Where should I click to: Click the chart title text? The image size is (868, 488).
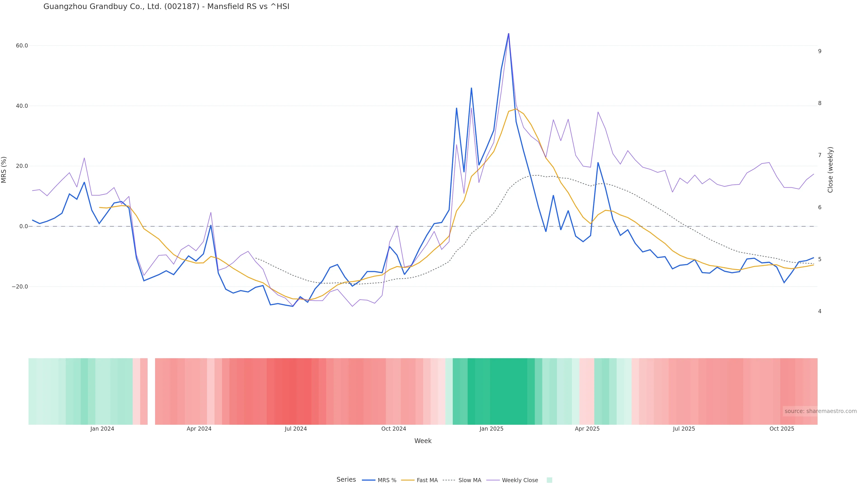point(166,6)
